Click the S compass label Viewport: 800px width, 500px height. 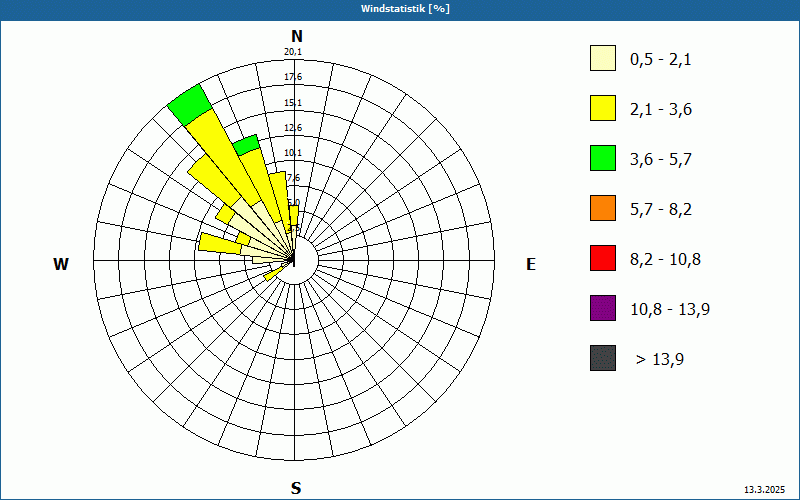(296, 488)
